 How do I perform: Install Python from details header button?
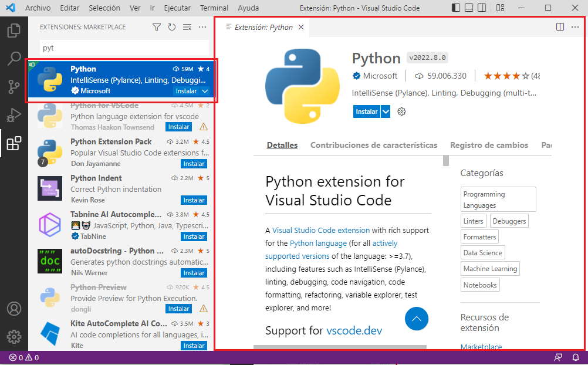pyautogui.click(x=366, y=111)
